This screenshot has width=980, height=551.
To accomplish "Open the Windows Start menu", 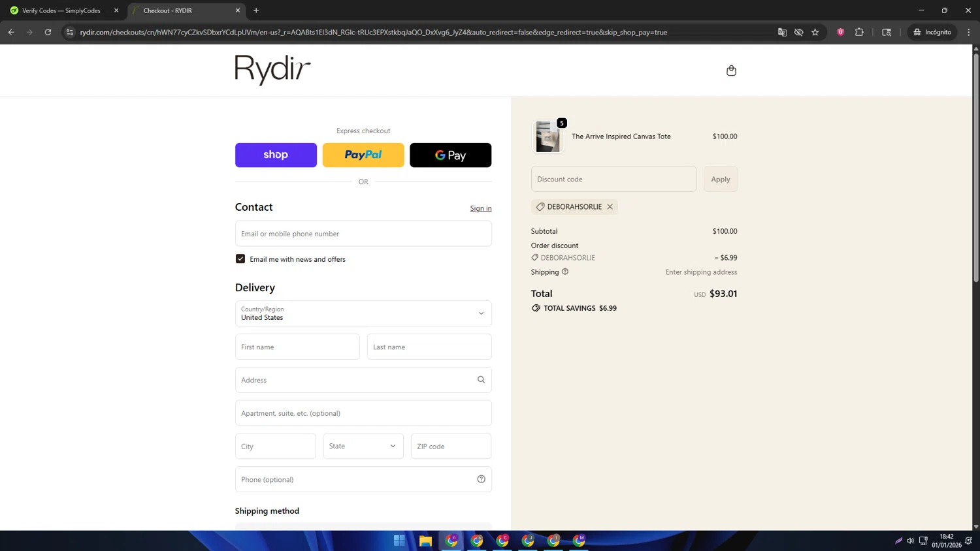I will [399, 541].
